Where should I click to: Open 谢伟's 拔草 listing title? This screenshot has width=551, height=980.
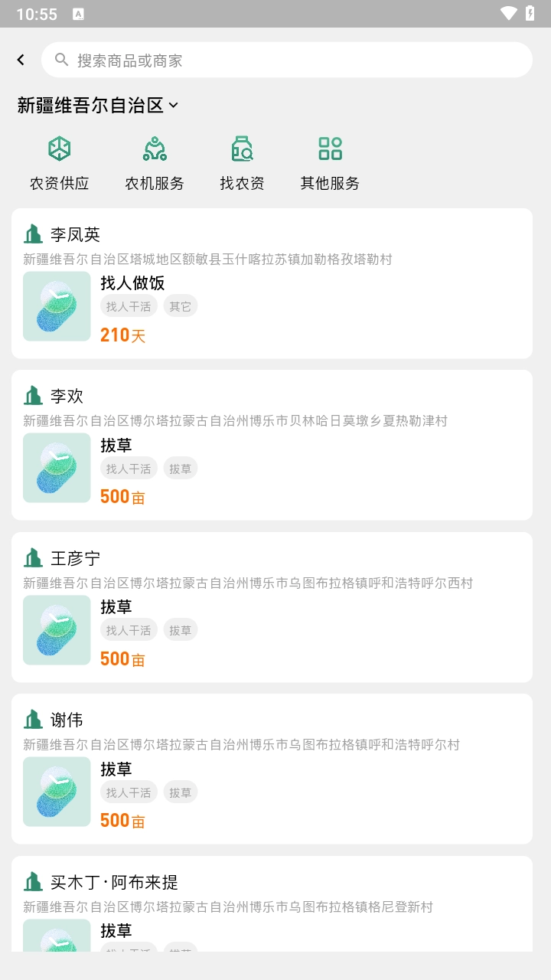116,769
